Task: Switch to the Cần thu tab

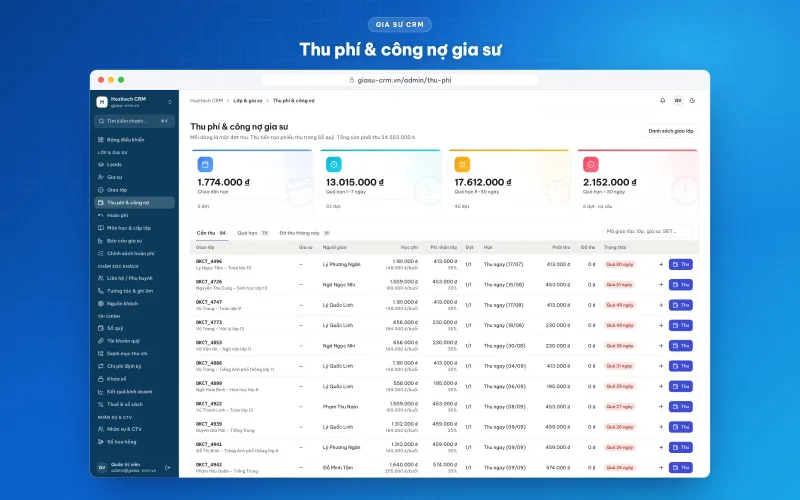Action: coord(211,233)
